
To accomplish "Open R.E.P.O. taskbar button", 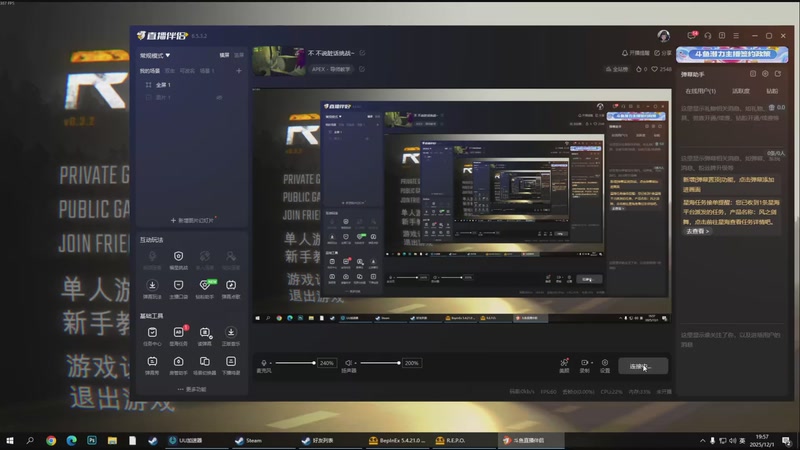I will [463, 440].
